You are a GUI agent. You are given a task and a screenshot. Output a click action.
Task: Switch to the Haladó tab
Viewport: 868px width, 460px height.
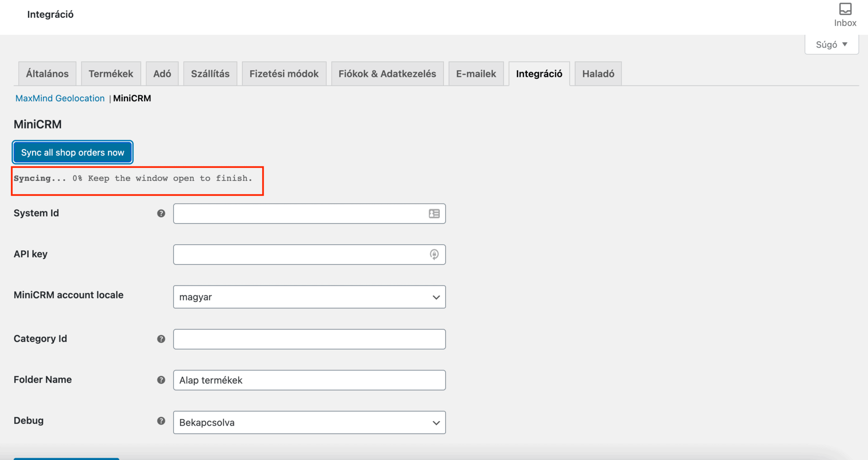click(x=598, y=74)
